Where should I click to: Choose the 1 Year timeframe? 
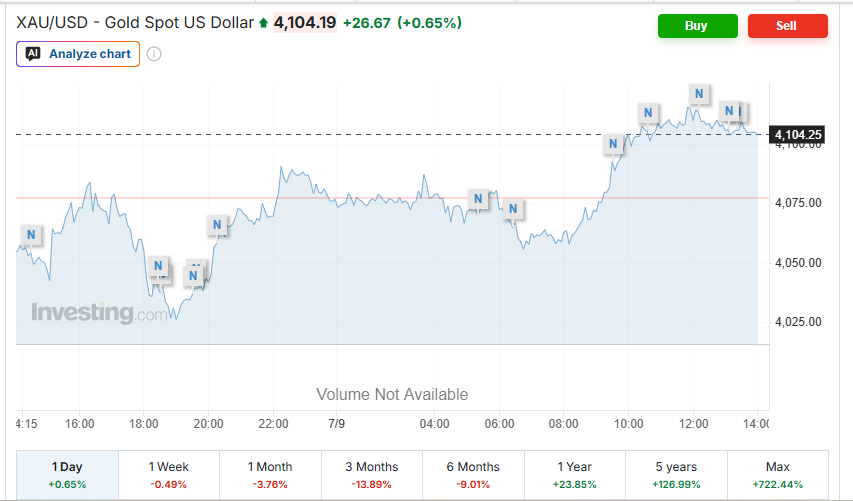574,474
